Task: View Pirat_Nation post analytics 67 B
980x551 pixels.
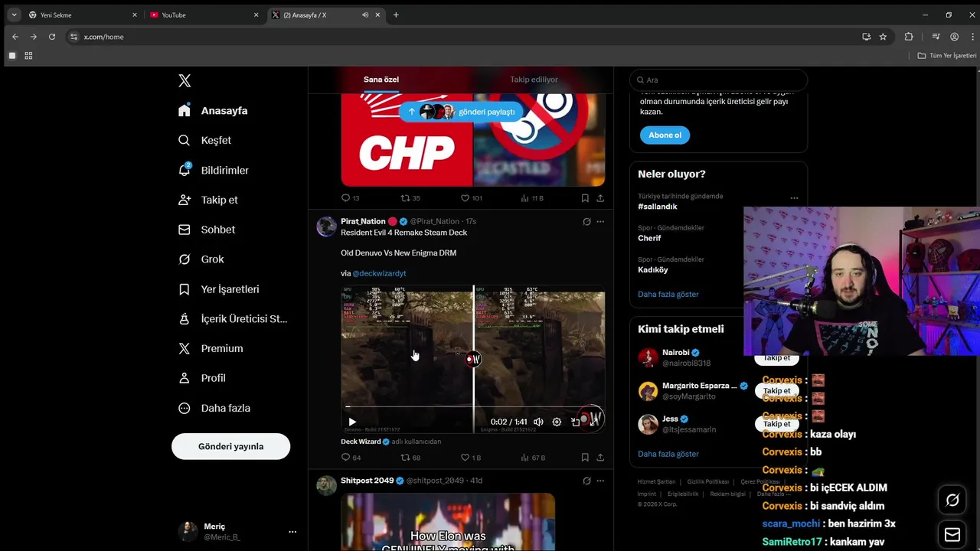Action: coord(532,458)
